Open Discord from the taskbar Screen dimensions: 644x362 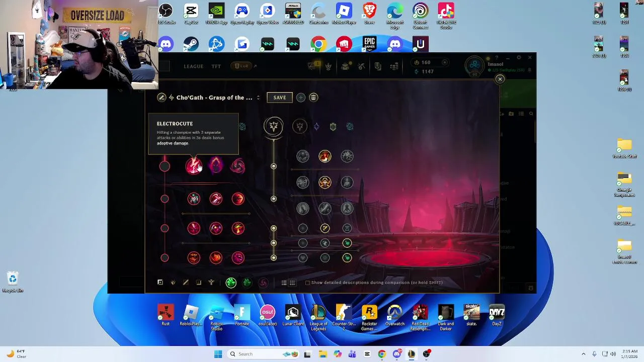coord(396,354)
